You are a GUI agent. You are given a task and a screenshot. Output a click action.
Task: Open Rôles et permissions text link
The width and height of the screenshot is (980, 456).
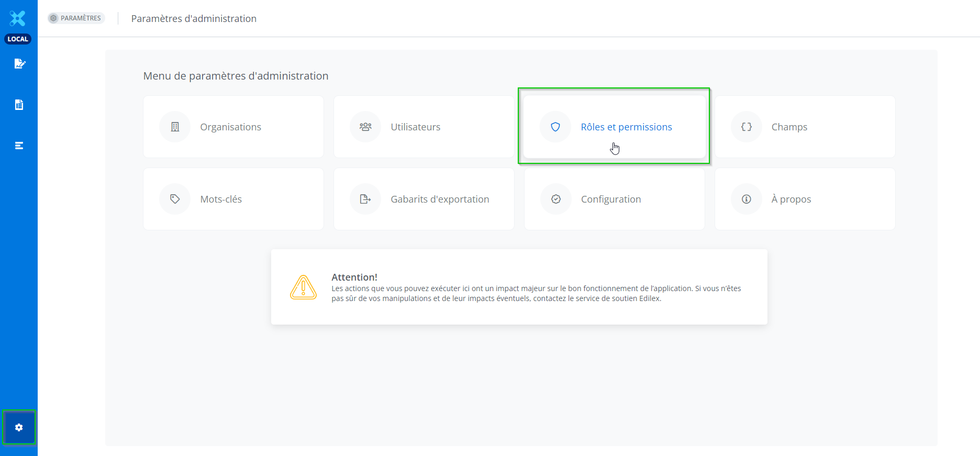[626, 127]
